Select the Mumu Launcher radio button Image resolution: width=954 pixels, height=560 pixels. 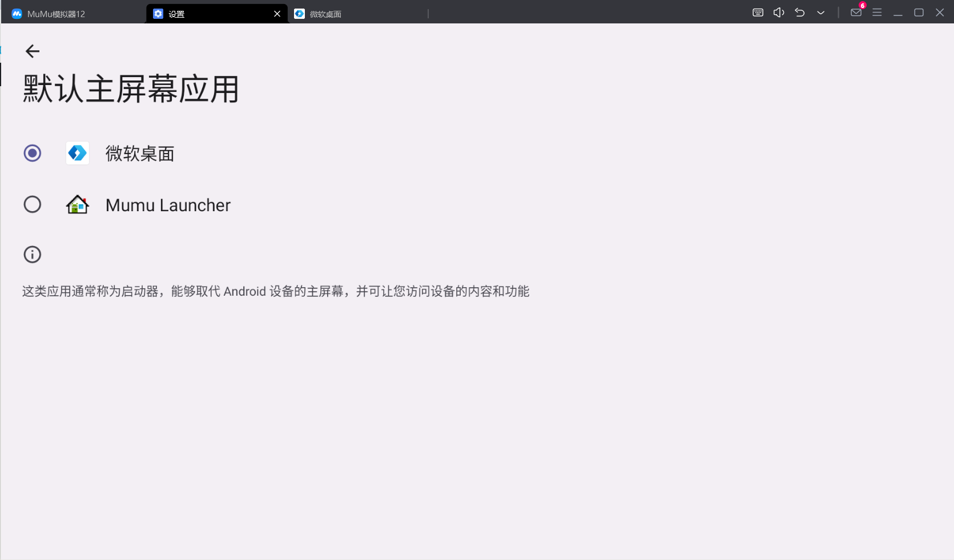pyautogui.click(x=33, y=204)
